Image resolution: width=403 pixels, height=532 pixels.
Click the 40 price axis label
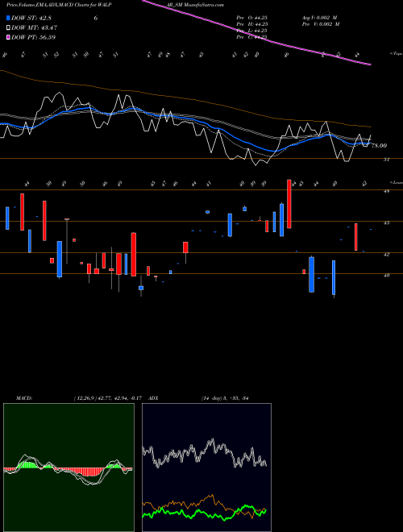(386, 275)
